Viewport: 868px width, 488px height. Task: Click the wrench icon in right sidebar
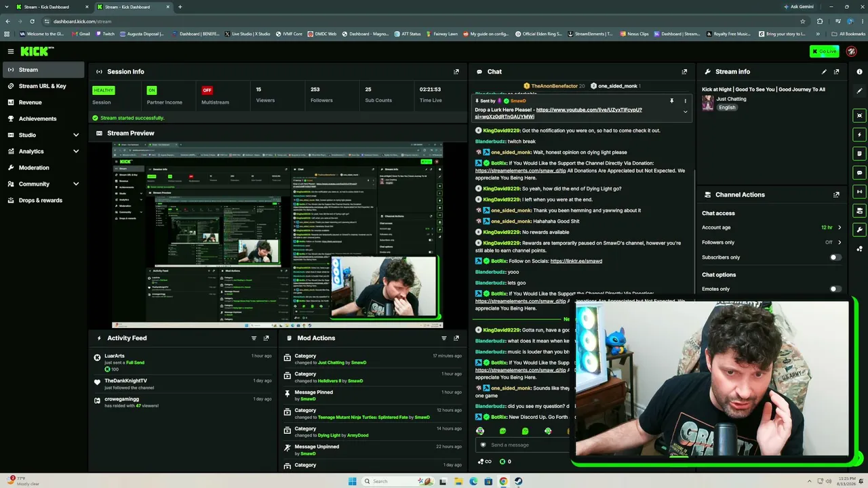point(860,230)
